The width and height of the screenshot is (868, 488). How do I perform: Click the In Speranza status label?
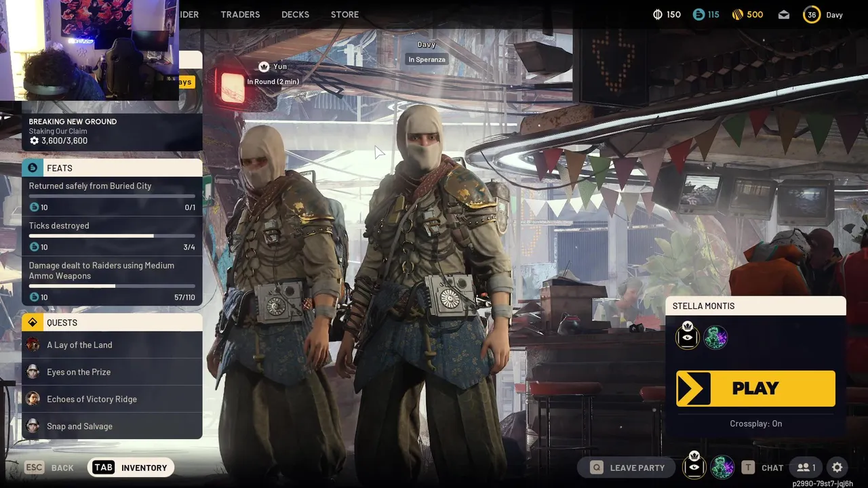[x=427, y=60]
